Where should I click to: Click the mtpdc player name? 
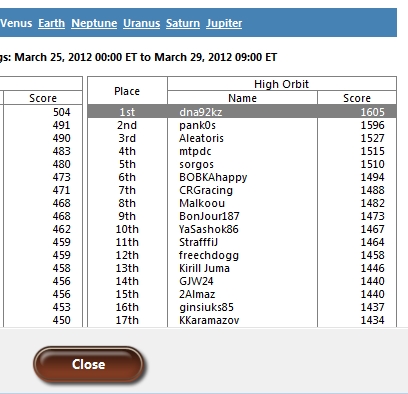click(195, 151)
